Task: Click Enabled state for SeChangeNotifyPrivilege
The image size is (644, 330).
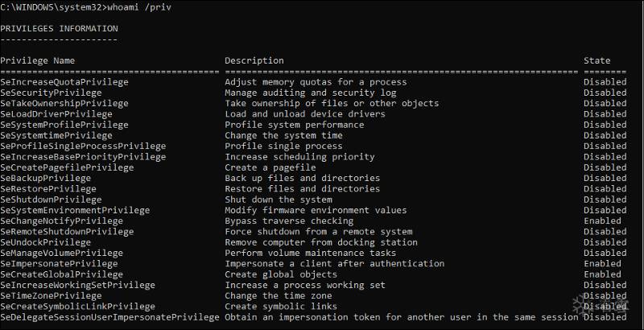Action: [602, 221]
